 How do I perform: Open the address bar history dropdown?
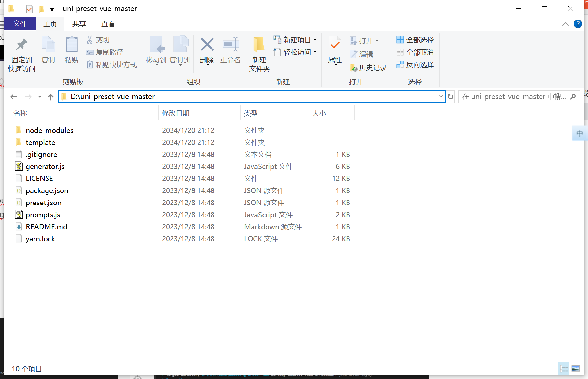[x=440, y=96]
